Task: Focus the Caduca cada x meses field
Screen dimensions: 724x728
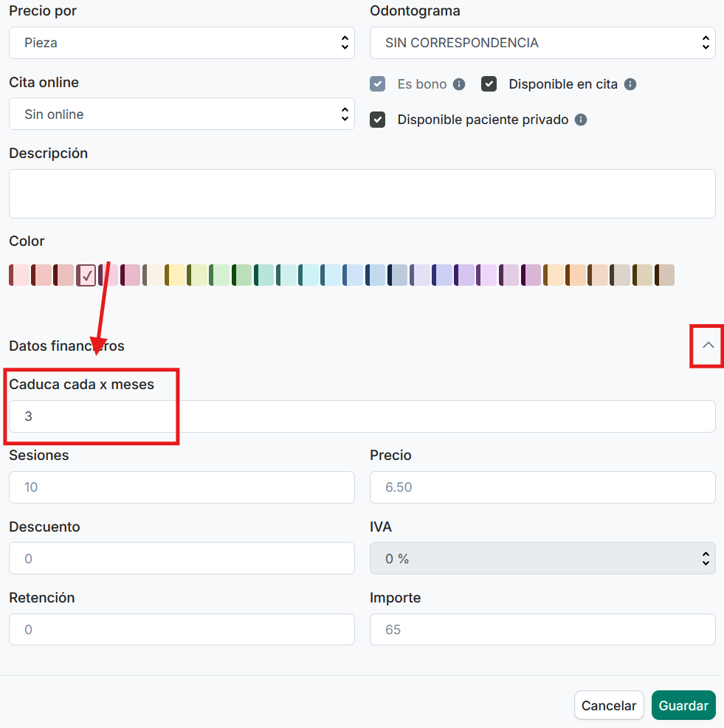Action: tap(362, 416)
